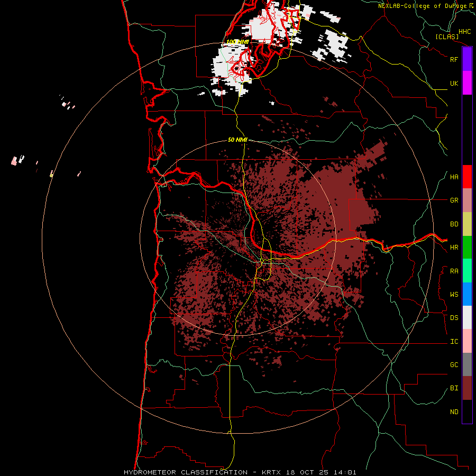Click the KRTX radar site identifier
The height and width of the screenshot is (476, 476).
[x=271, y=472]
